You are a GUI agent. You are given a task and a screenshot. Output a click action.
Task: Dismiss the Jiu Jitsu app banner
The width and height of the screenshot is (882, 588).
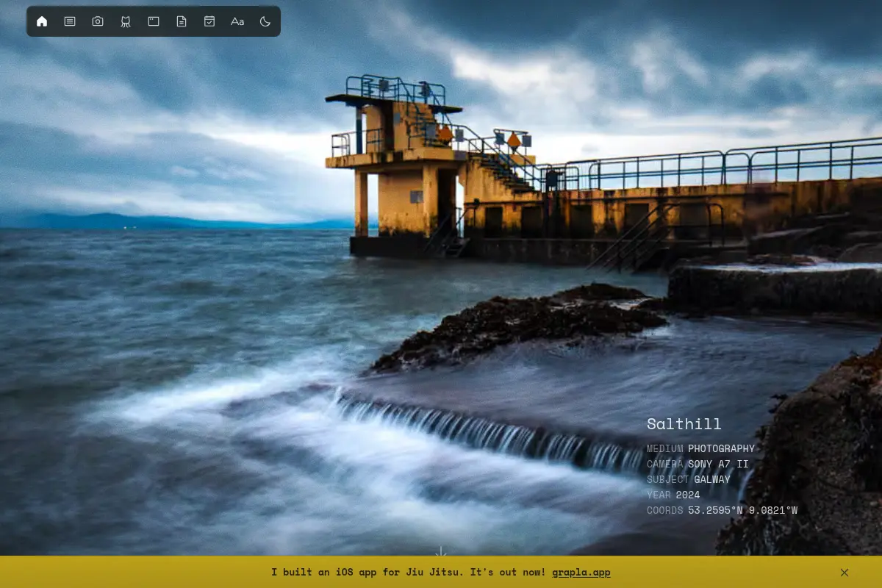[x=845, y=572]
